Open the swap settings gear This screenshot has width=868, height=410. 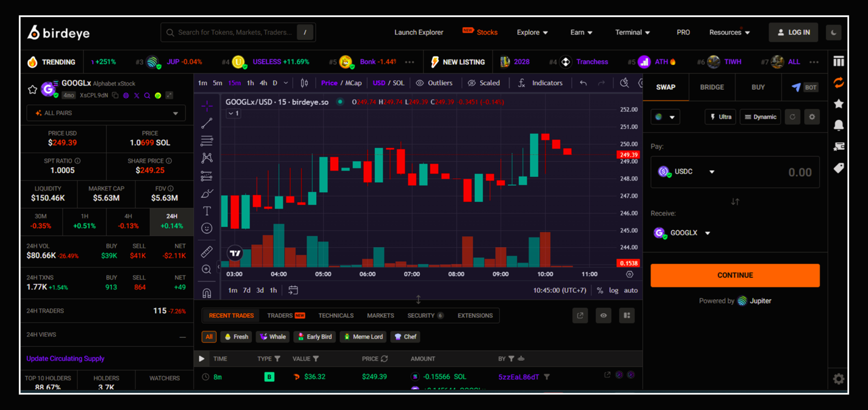coord(812,117)
